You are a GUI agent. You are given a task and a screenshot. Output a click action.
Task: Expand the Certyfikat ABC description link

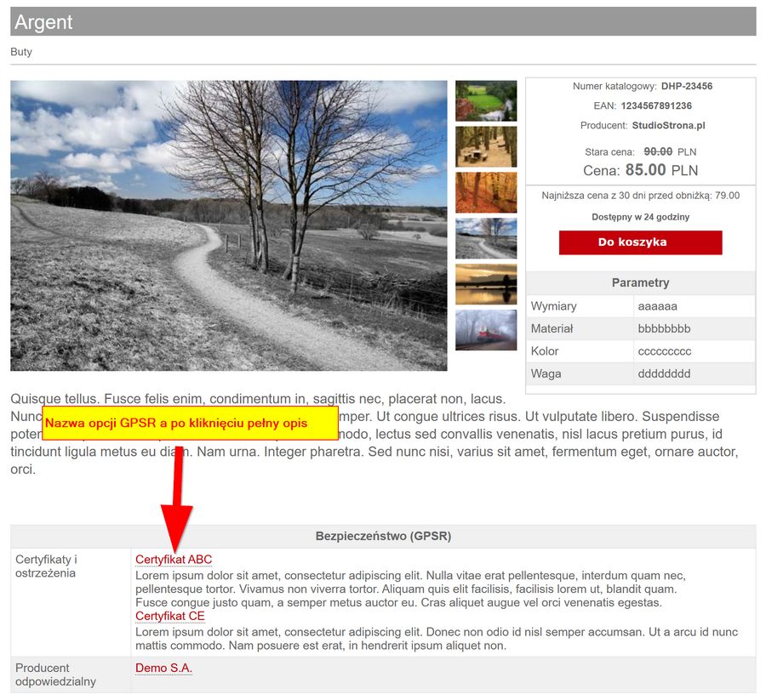tap(174, 560)
